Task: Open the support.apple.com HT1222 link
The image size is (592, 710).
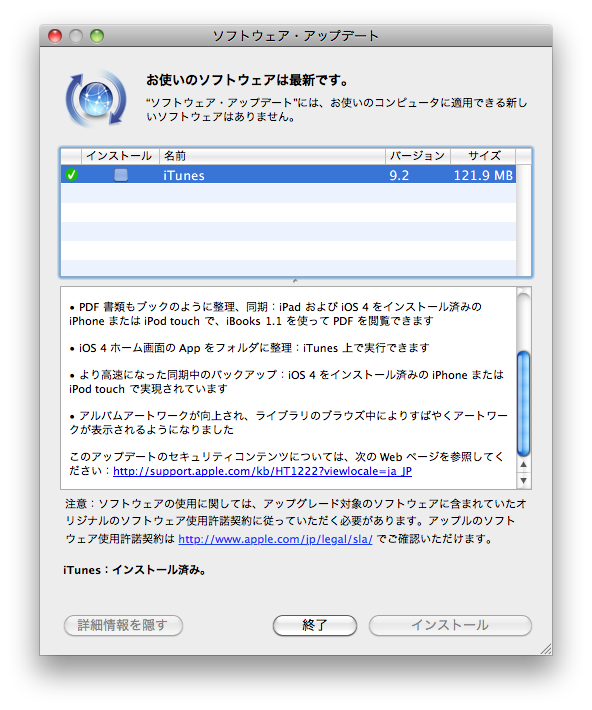Action: pos(262,471)
